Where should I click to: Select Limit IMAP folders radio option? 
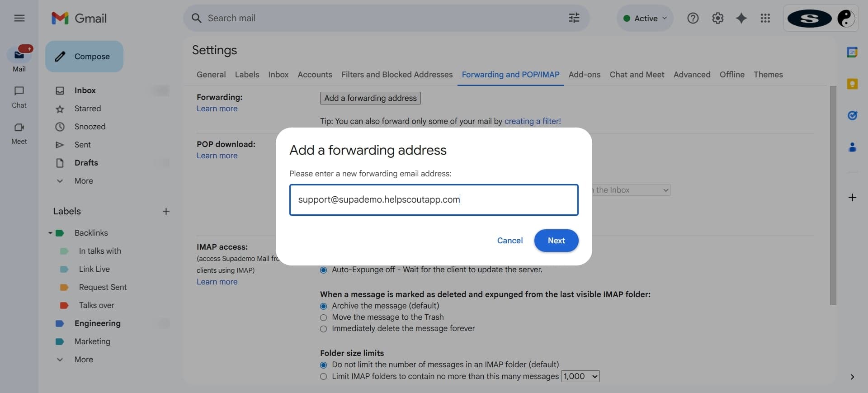pyautogui.click(x=323, y=376)
